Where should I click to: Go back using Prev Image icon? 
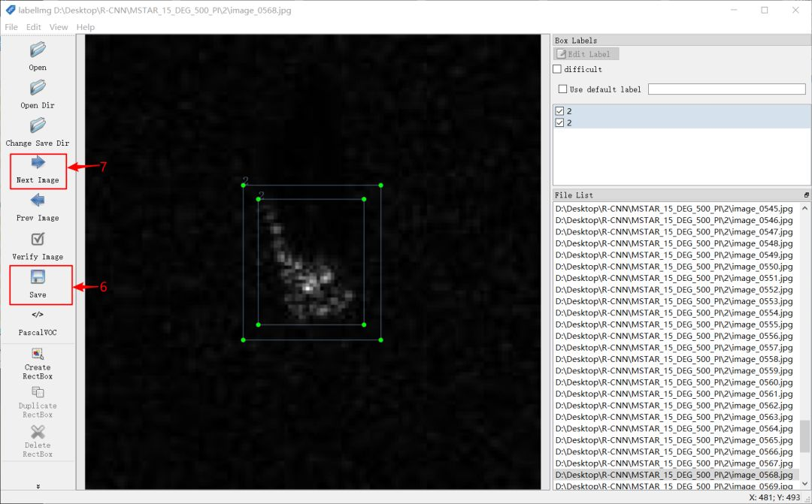pyautogui.click(x=38, y=201)
